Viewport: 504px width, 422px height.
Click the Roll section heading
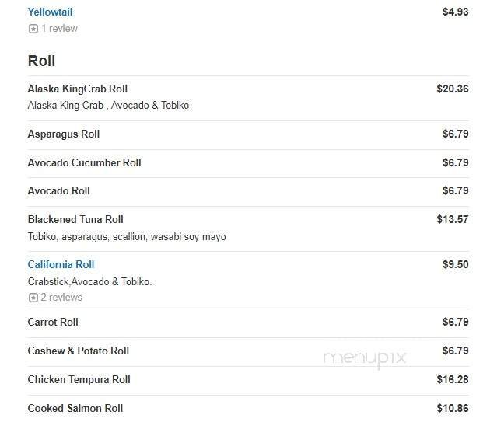pyautogui.click(x=41, y=61)
